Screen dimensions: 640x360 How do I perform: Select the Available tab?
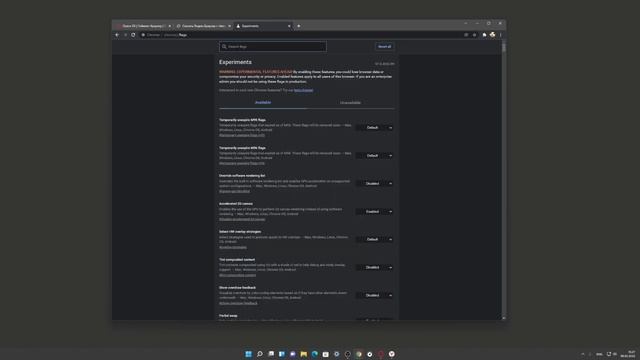(263, 103)
